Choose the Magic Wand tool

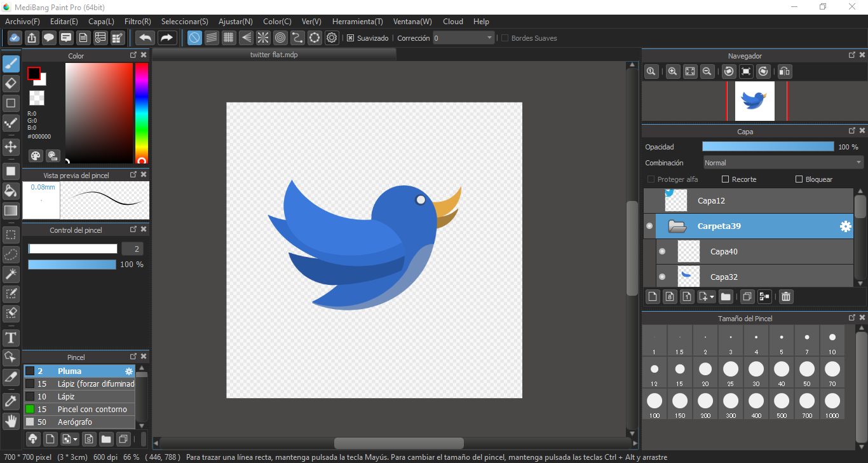[11, 274]
